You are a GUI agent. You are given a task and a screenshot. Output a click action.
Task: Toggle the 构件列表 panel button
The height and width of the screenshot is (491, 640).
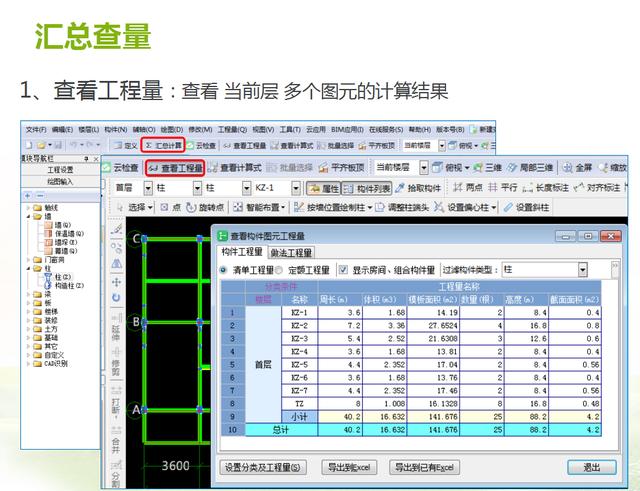367,188
